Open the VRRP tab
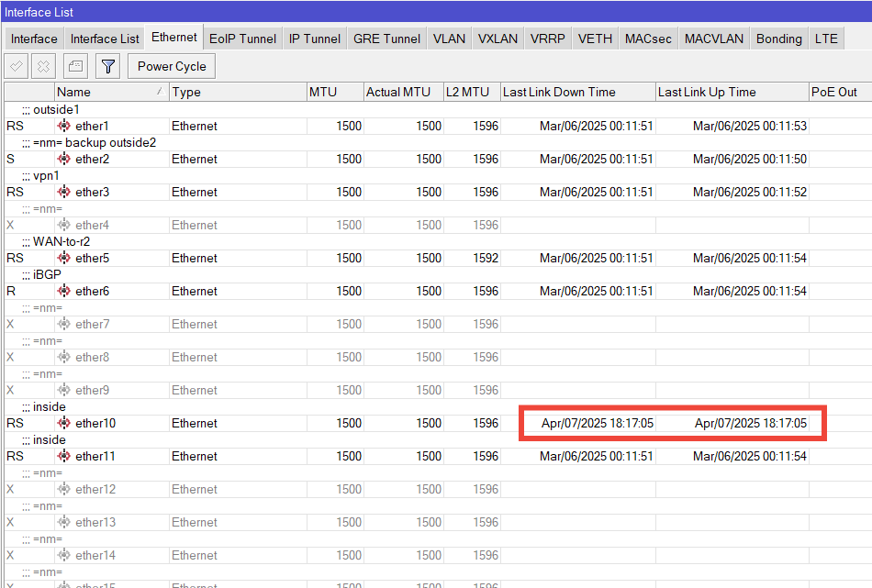 [548, 39]
